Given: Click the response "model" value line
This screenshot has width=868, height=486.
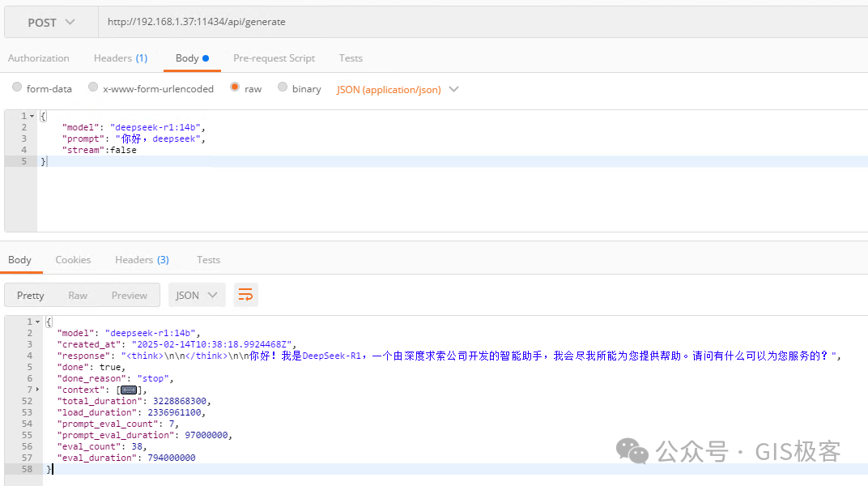Looking at the screenshot, I should pos(129,333).
